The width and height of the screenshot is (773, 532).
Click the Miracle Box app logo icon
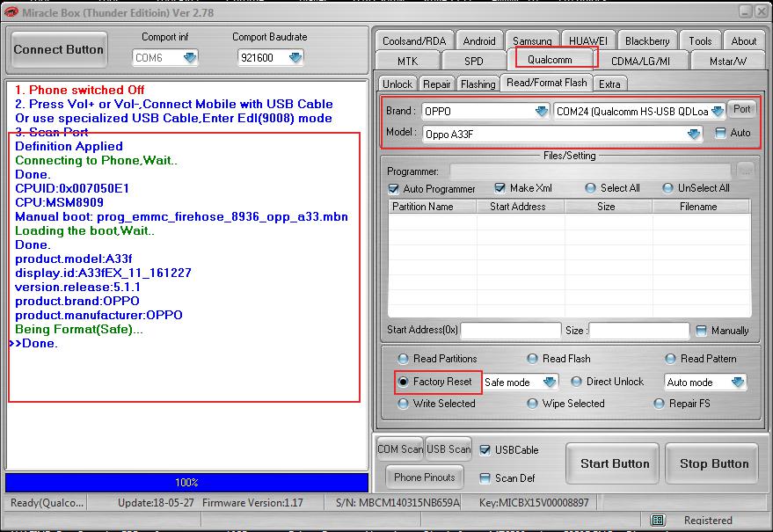[11, 11]
